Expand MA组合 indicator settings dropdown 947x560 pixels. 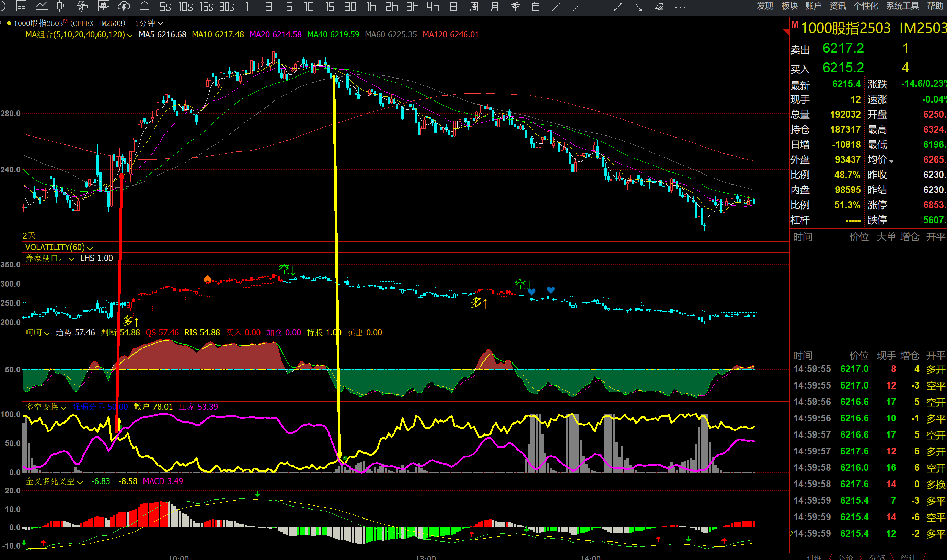(x=130, y=35)
